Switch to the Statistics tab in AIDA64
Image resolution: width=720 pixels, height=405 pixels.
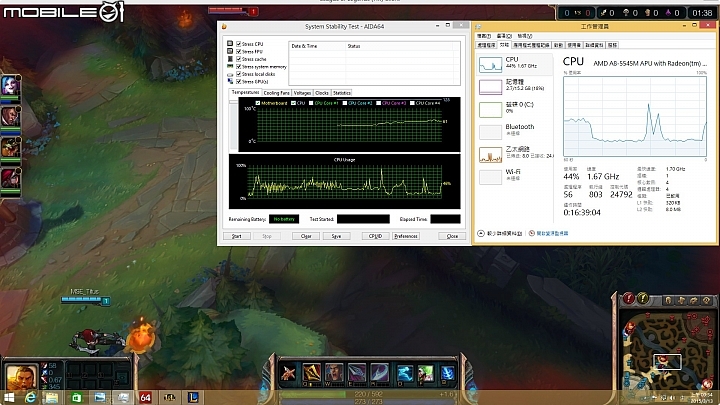point(342,93)
